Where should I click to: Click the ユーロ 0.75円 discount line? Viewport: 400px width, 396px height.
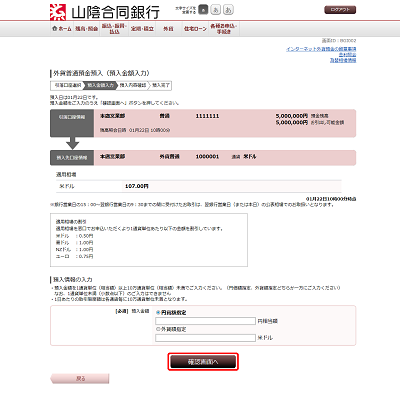point(74,256)
